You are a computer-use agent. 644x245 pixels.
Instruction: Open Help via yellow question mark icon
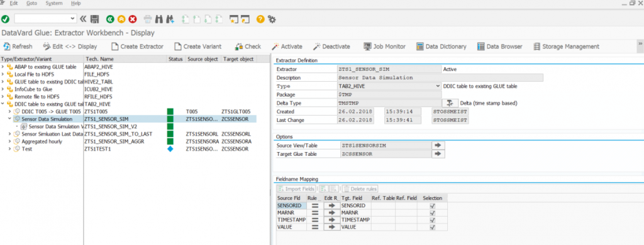[x=260, y=19]
